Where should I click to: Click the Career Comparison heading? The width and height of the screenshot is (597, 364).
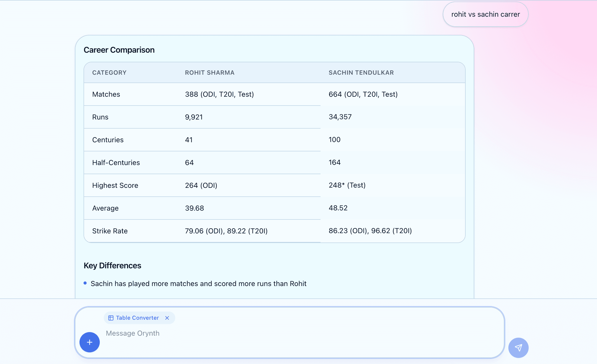tap(119, 50)
